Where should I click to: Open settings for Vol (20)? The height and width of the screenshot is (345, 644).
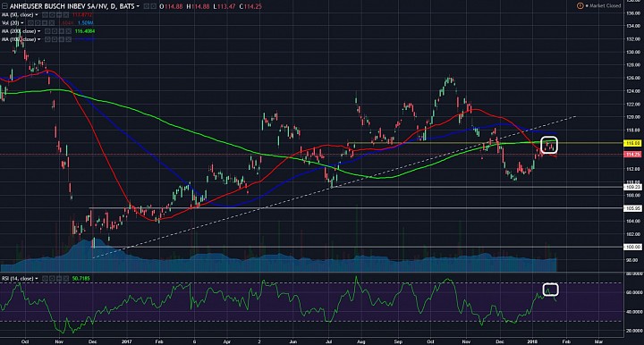point(38,23)
